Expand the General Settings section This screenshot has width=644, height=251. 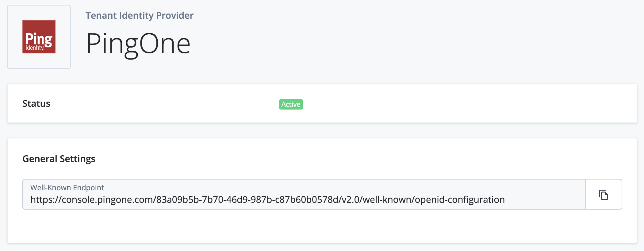pyautogui.click(x=59, y=159)
